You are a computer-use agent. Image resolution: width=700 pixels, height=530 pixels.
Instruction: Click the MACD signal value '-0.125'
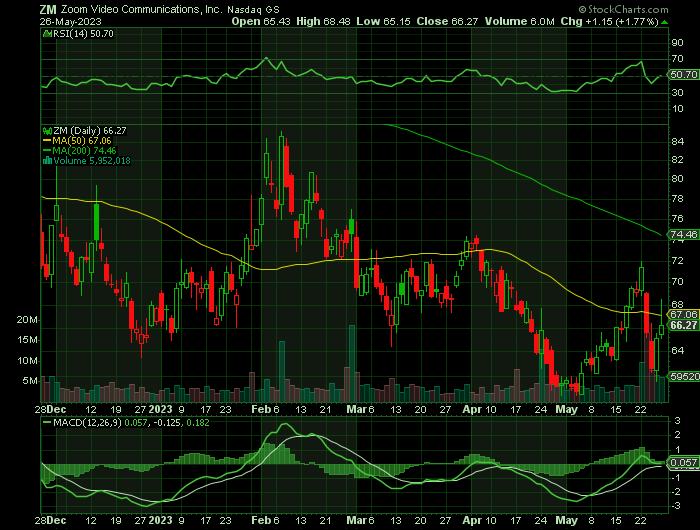point(166,422)
